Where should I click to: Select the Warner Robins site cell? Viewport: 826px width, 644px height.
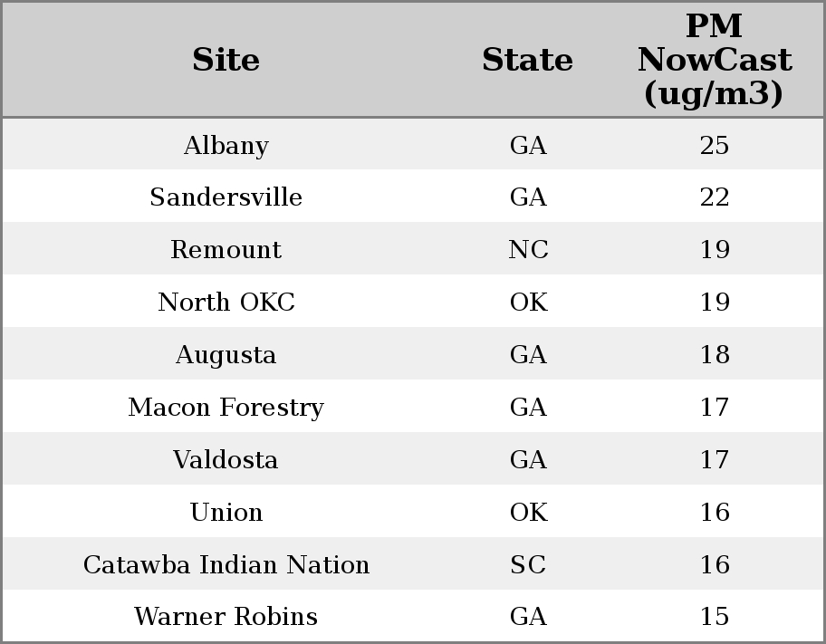[x=226, y=617]
